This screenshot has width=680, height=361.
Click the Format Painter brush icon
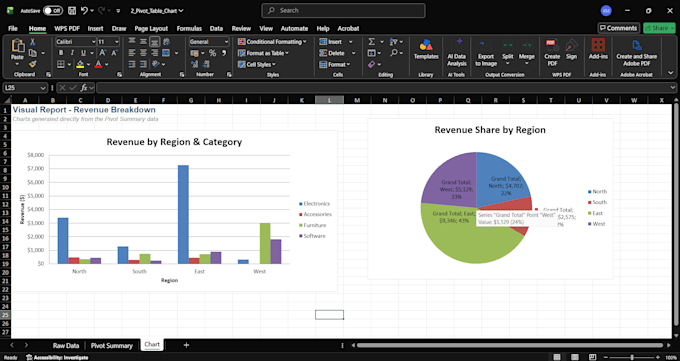[33, 64]
